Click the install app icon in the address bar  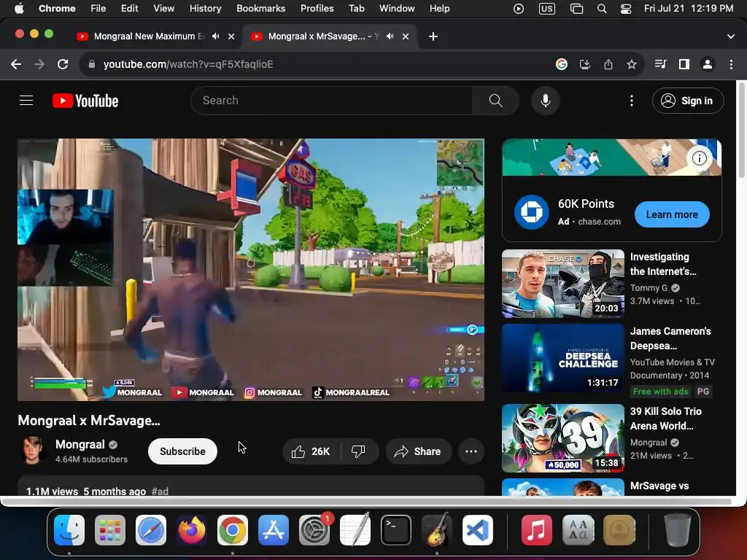click(585, 64)
